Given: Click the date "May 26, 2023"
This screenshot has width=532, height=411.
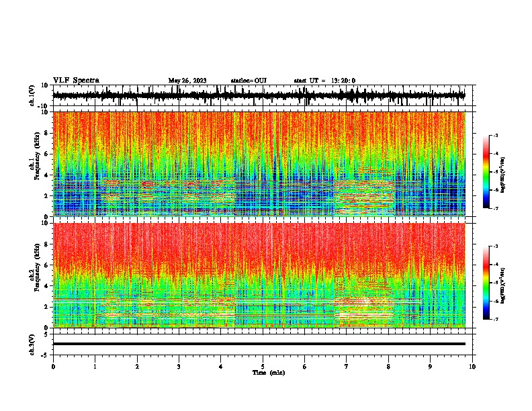Looking at the screenshot, I should coord(187,81).
